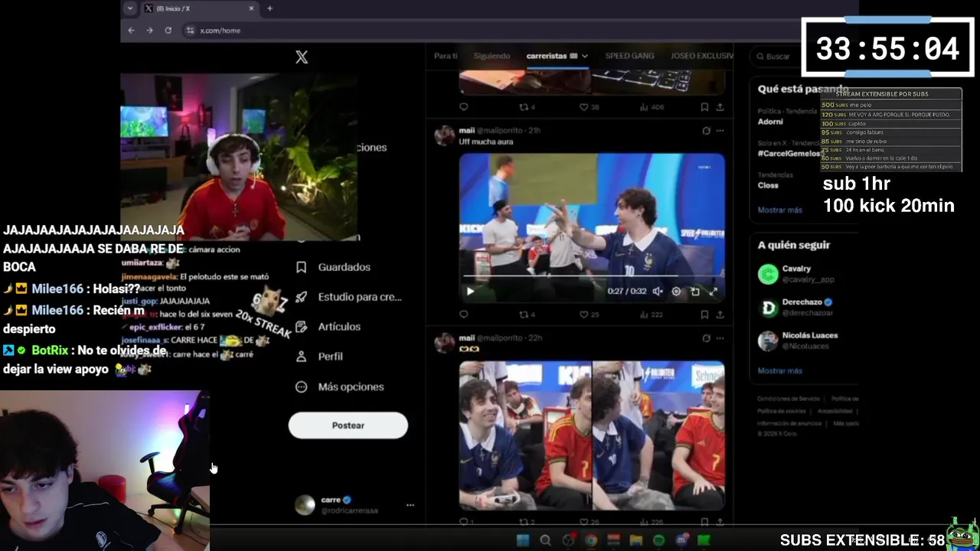Seek on the video progress bar
The height and width of the screenshot is (551, 980).
point(591,275)
